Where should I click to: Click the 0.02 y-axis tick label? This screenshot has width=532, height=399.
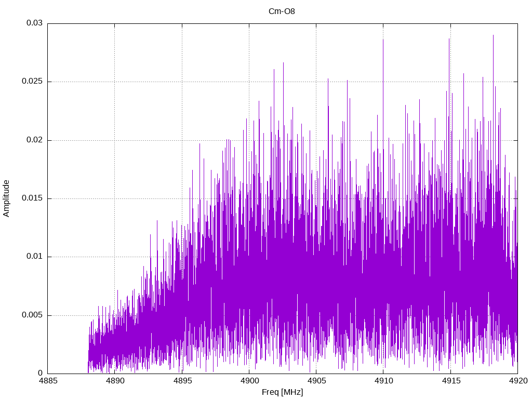(x=35, y=140)
